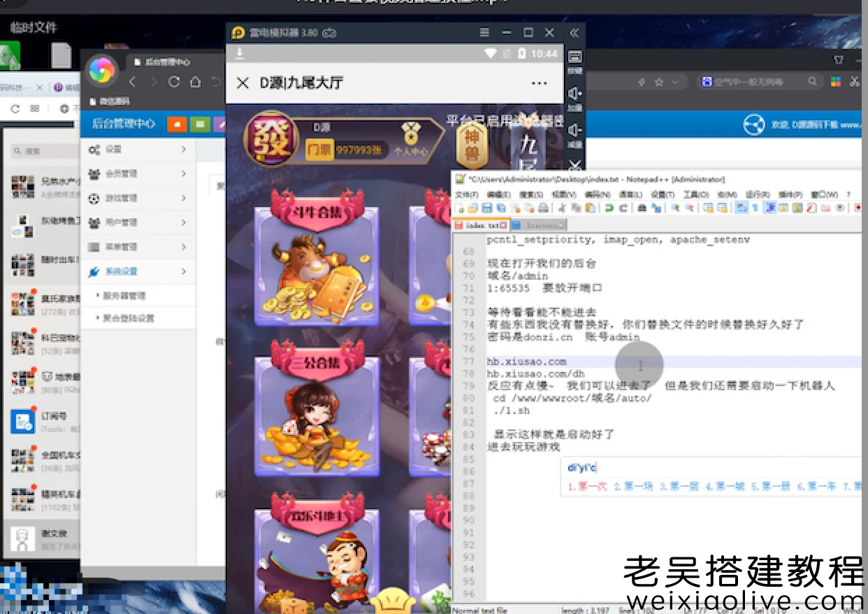Open 服务器管理 submenu item

(x=124, y=296)
